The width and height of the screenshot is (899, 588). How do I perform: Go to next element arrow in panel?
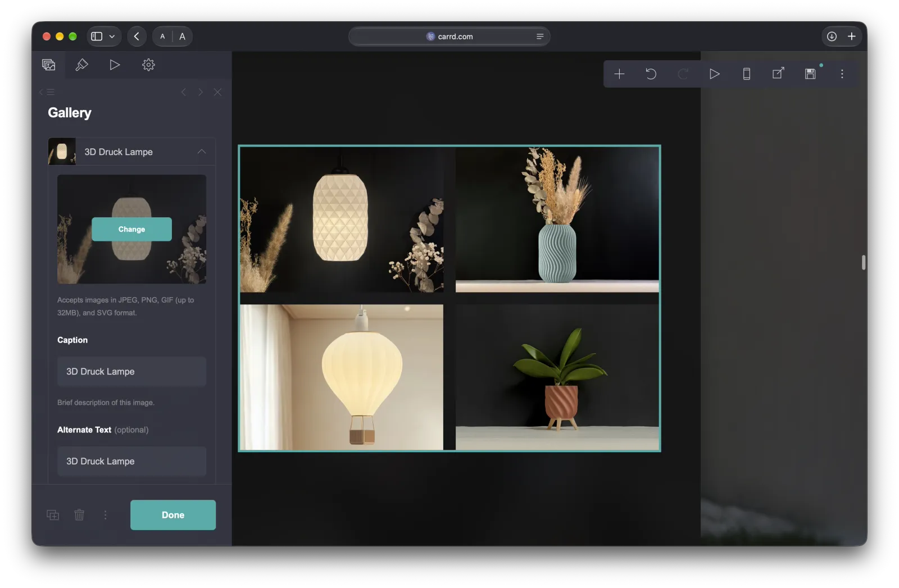tap(201, 92)
